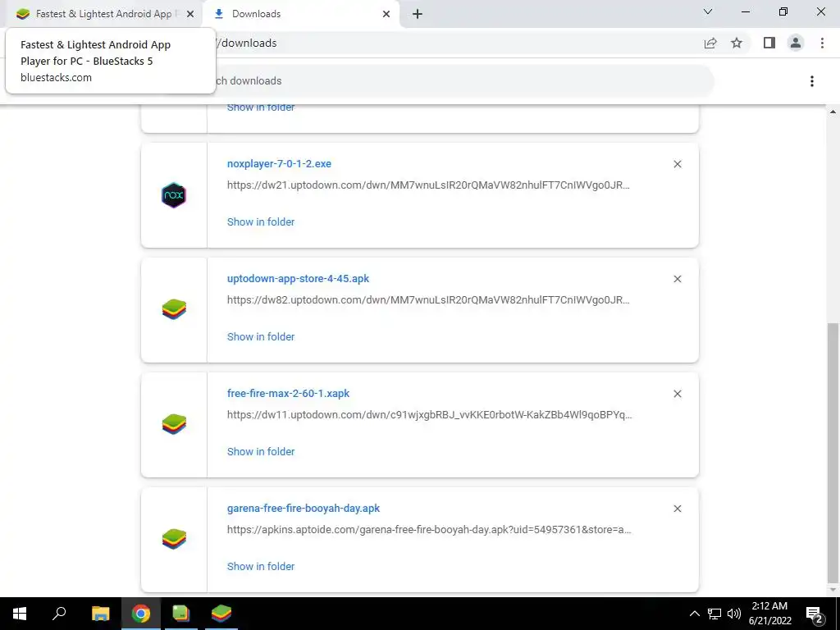Share this page icon in address bar
This screenshot has height=630, width=840.
710,43
